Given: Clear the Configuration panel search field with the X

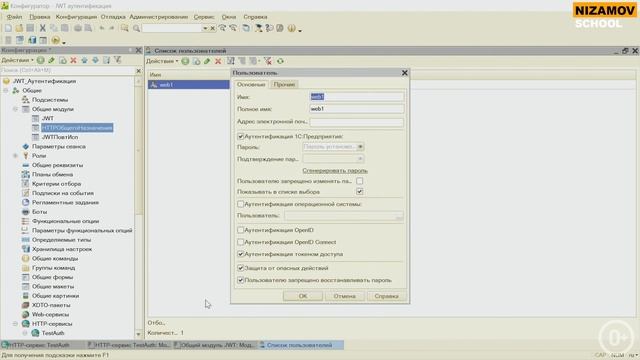Looking at the screenshot, I should (x=138, y=71).
